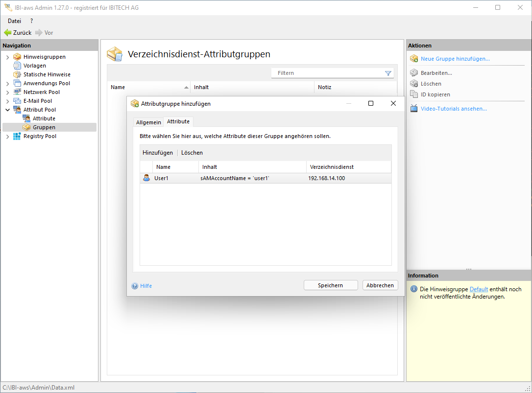Image resolution: width=532 pixels, height=393 pixels.
Task: Switch to the Allgemein tab
Action: pyautogui.click(x=148, y=122)
